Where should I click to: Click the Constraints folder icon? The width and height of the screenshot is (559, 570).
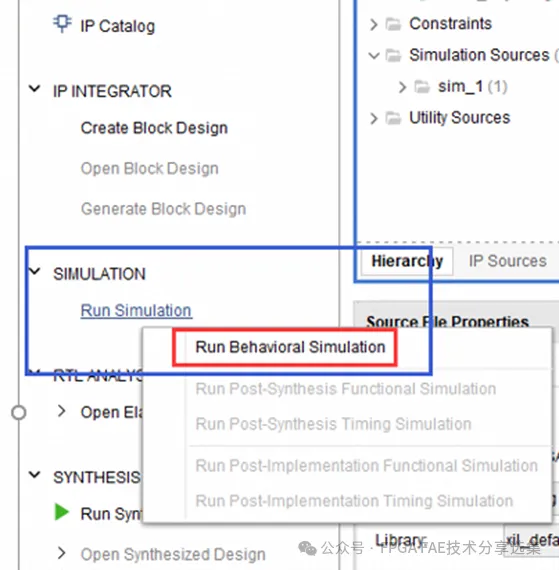click(393, 24)
